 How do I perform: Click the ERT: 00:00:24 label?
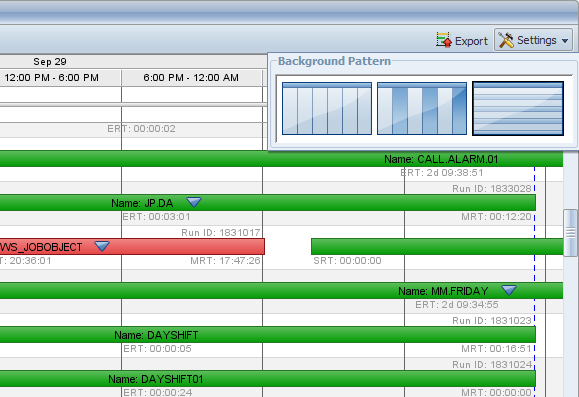pos(157,392)
